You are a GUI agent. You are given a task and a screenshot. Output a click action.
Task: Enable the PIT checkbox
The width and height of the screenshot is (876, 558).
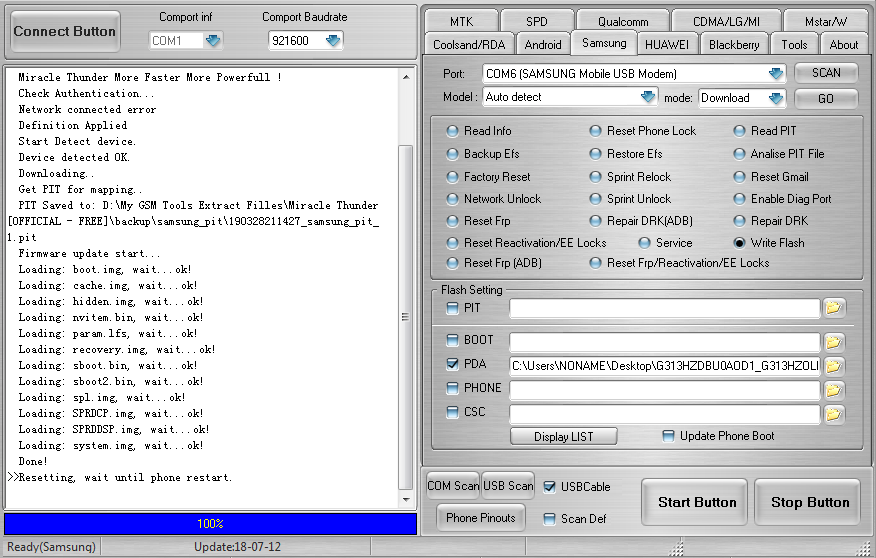click(452, 308)
